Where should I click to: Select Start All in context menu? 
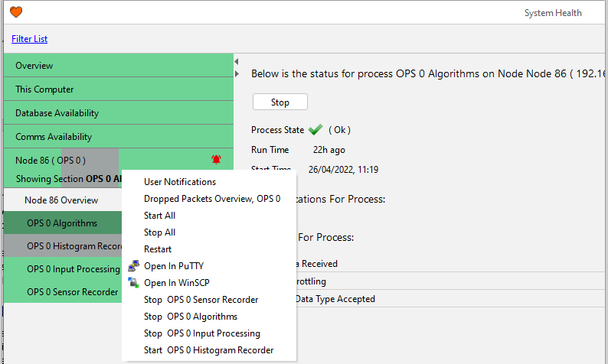[x=159, y=216]
